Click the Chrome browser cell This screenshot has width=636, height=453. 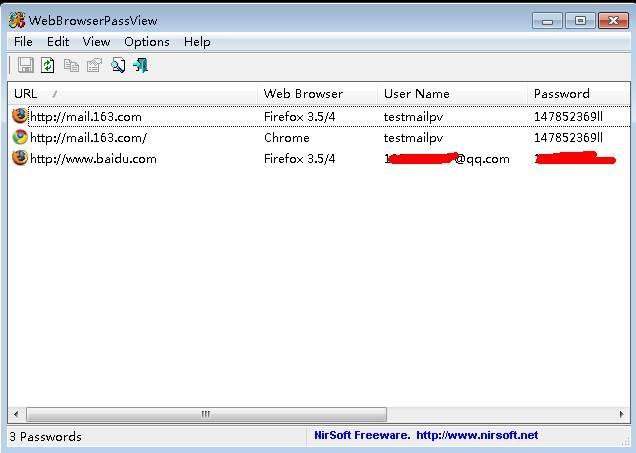pyautogui.click(x=287, y=137)
